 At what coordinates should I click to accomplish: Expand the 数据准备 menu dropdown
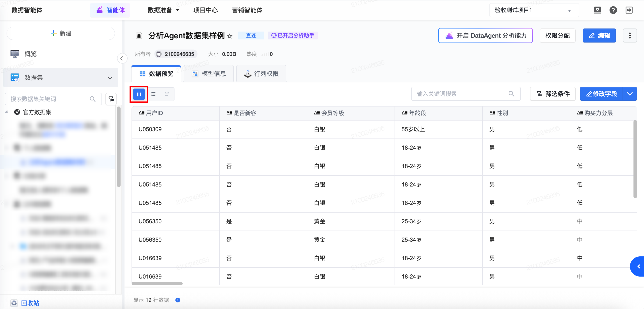[163, 10]
